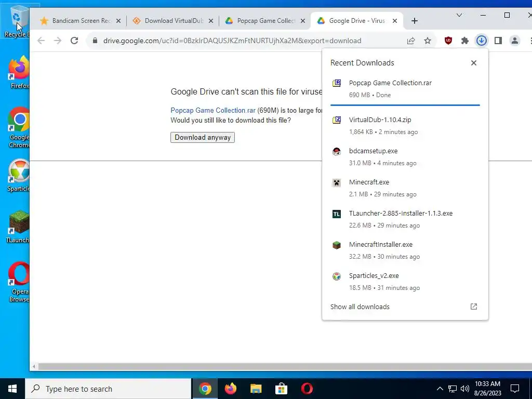Image resolution: width=532 pixels, height=399 pixels.
Task: Open the network tray icon
Action: 453,389
